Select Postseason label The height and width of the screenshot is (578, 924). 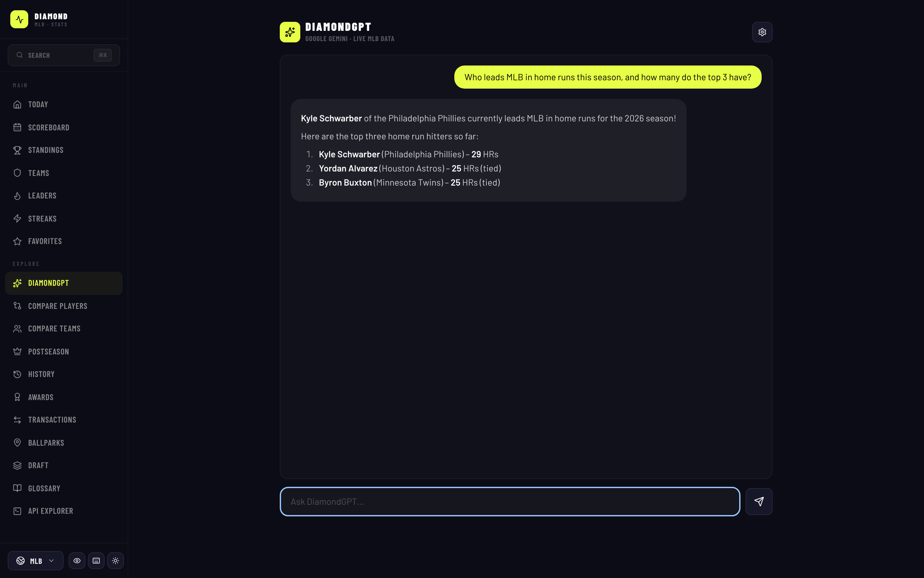pos(48,352)
